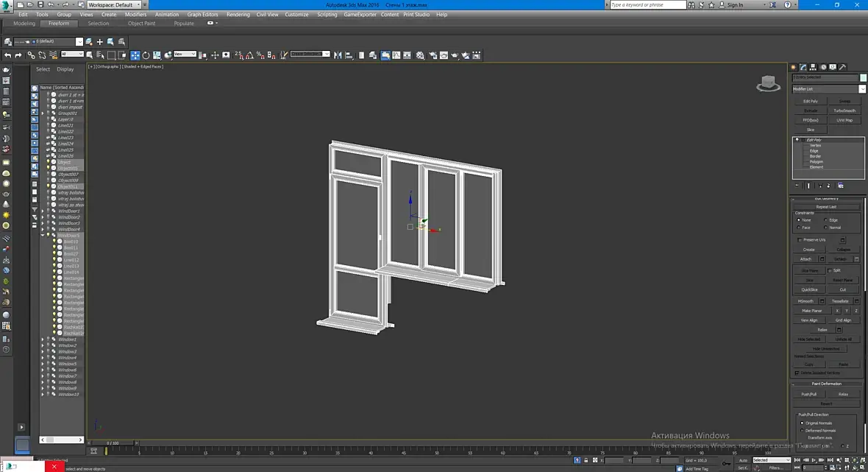Select the Edge constraint radio button
Image resolution: width=868 pixels, height=472 pixels.
[825, 220]
